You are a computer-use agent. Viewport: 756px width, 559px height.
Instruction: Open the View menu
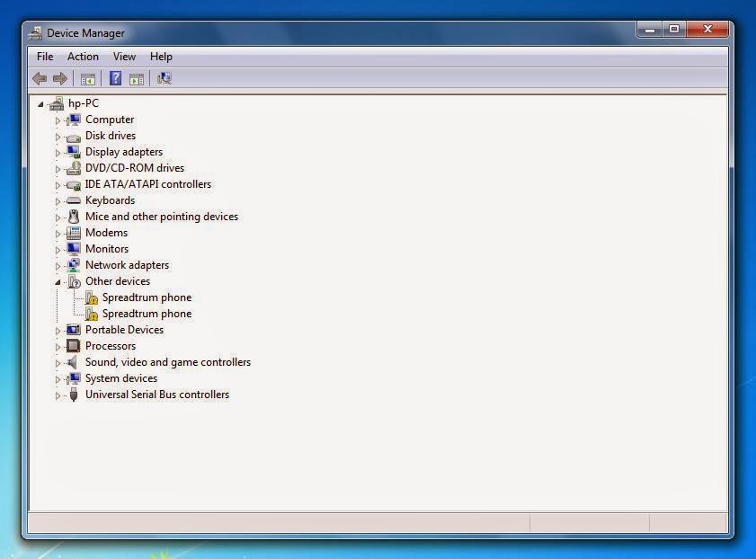click(x=124, y=56)
